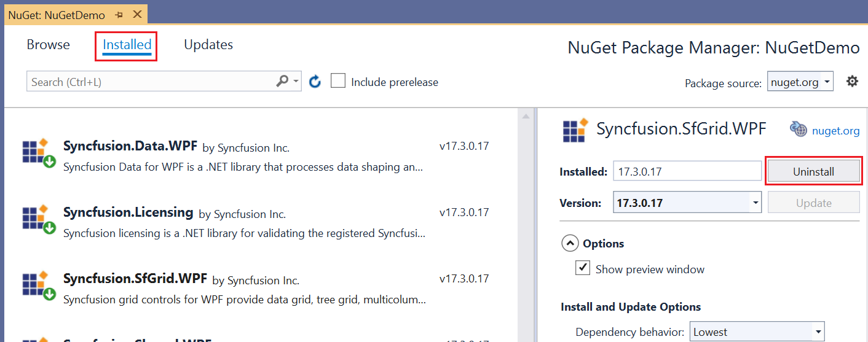Image resolution: width=868 pixels, height=342 pixels.
Task: Open NuGet settings gear icon
Action: [x=852, y=81]
